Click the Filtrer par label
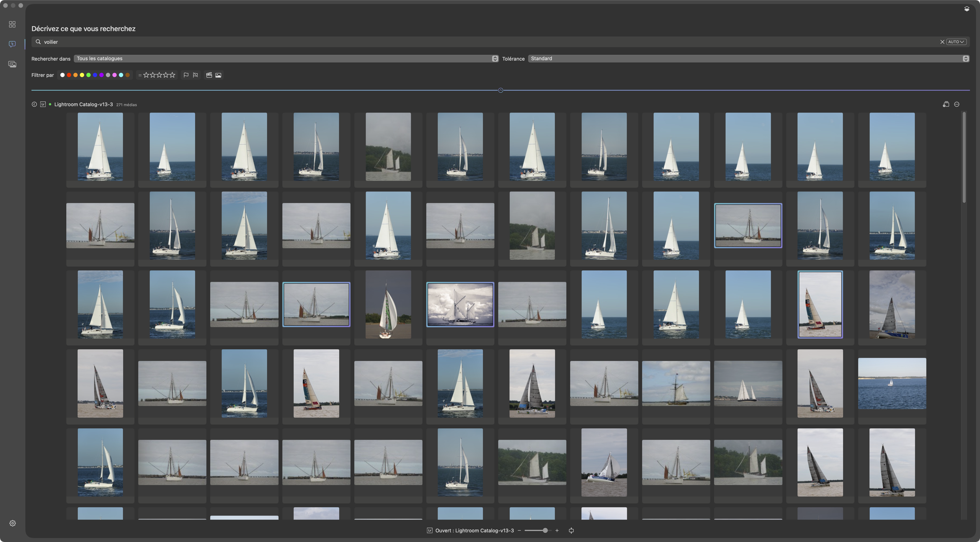 (x=42, y=75)
